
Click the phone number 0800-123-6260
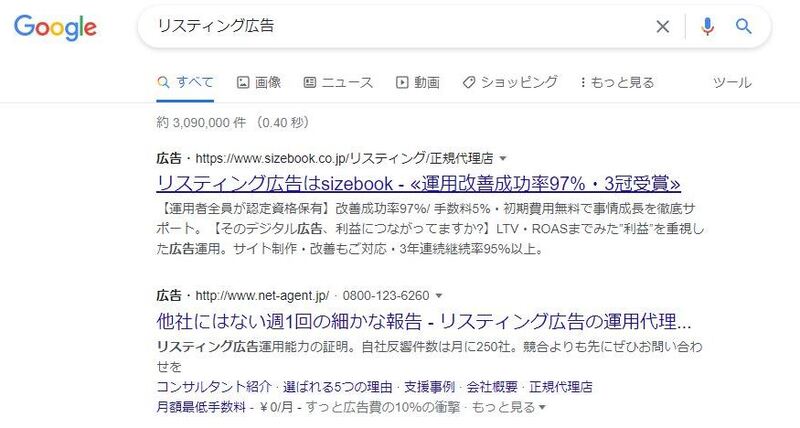click(x=386, y=296)
